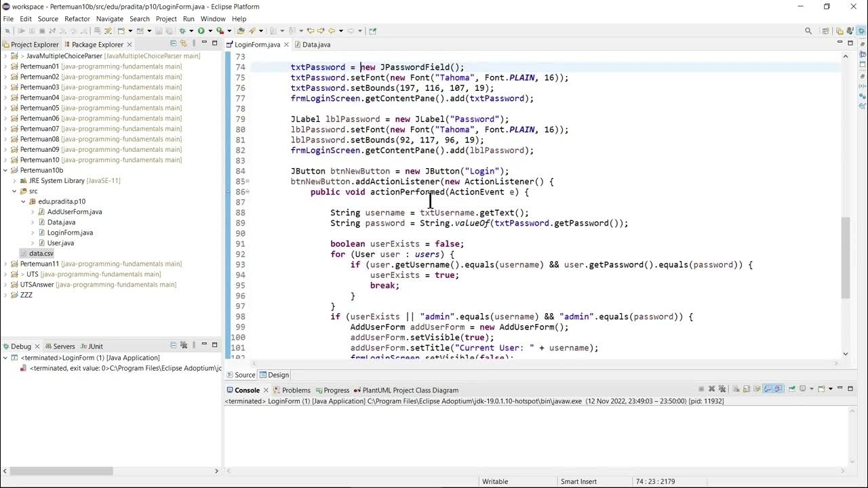Open the File menu
This screenshot has width=868, height=488.
8,19
